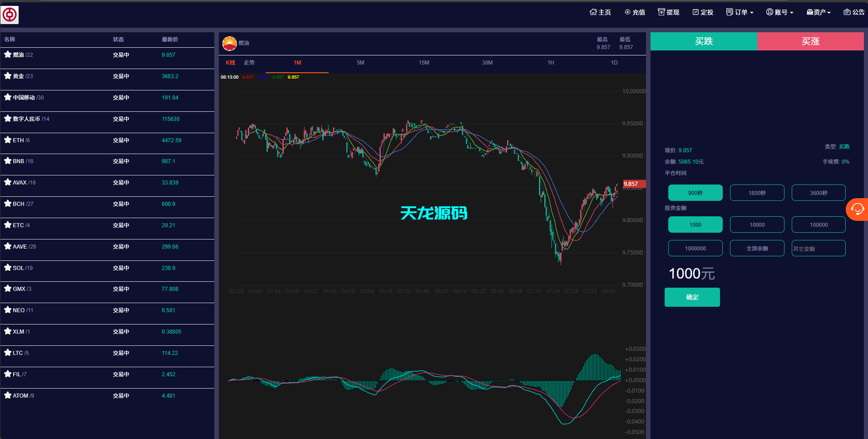Open the 资产 assets dropdown

point(818,12)
